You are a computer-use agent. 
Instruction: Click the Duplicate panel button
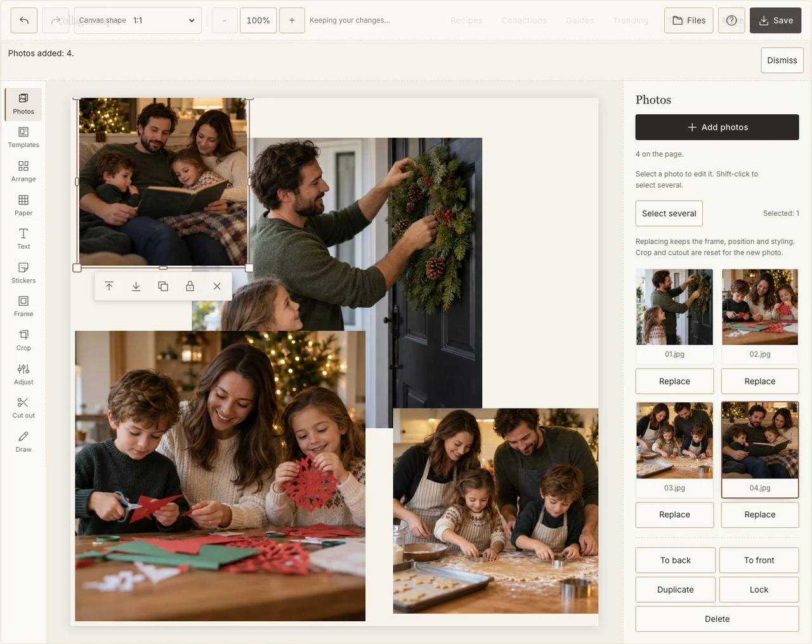(676, 589)
